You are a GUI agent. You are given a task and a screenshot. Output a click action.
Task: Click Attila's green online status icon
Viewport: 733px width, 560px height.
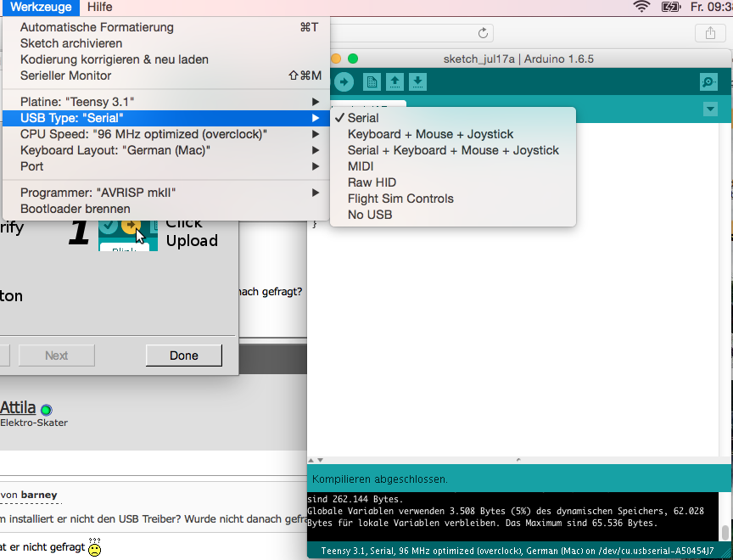tap(46, 410)
